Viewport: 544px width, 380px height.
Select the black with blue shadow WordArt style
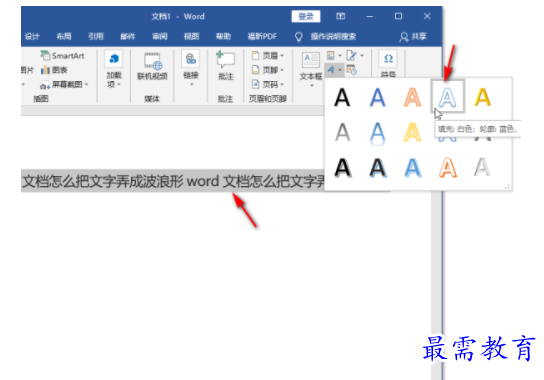pos(378,168)
